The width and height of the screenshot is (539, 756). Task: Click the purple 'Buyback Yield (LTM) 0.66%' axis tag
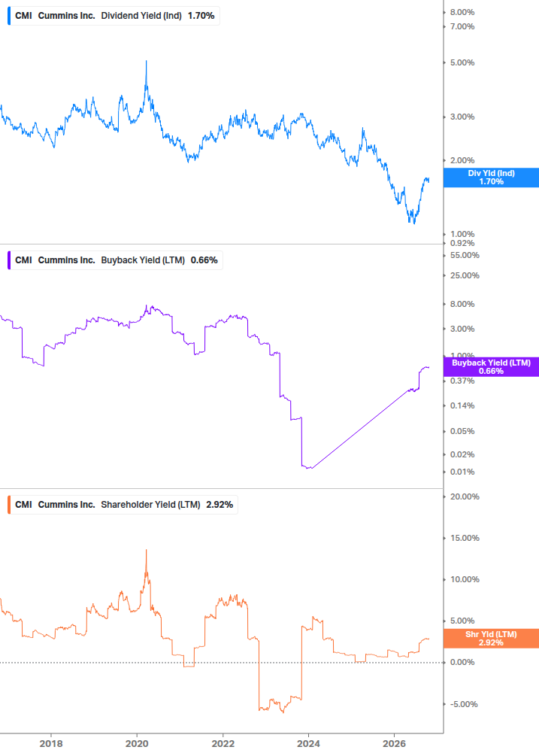pos(491,367)
